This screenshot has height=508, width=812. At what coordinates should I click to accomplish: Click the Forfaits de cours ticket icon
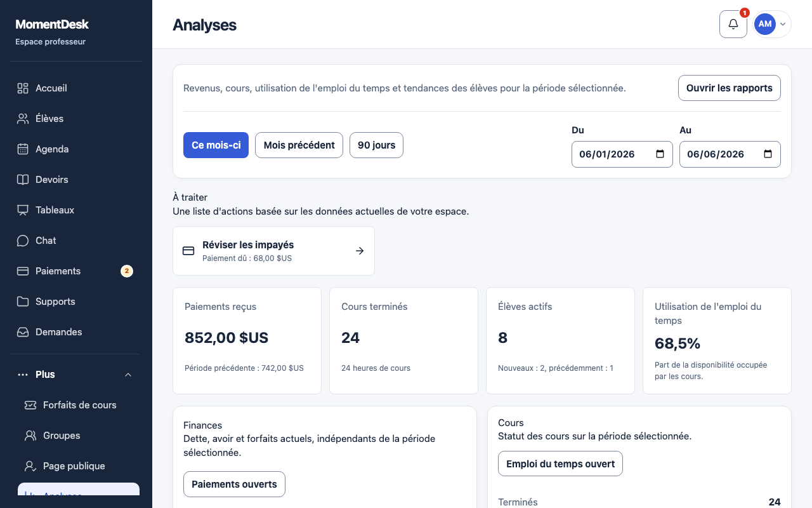click(x=30, y=405)
